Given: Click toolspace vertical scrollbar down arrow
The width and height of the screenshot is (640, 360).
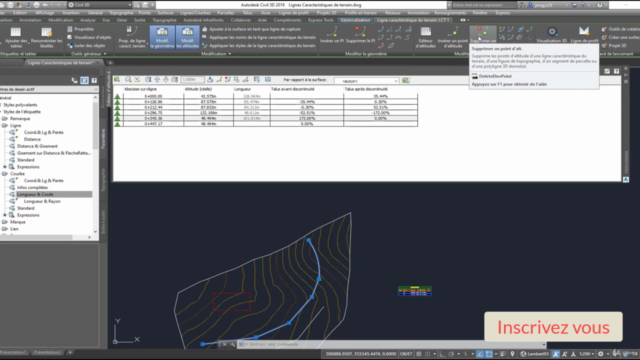Looking at the screenshot, I should (x=96, y=231).
